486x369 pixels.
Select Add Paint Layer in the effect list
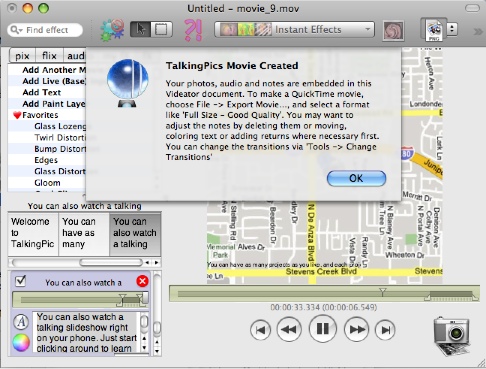click(x=47, y=104)
